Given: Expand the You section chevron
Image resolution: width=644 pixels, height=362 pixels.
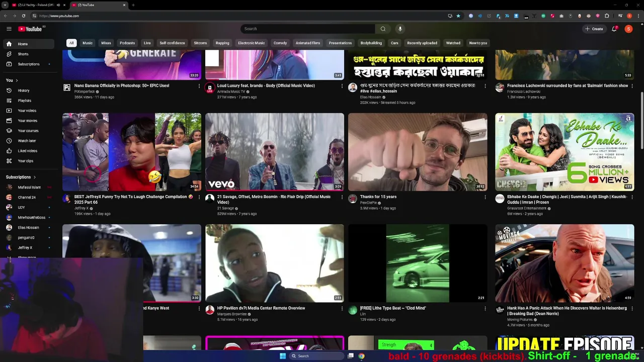Looking at the screenshot, I should click(17, 80).
